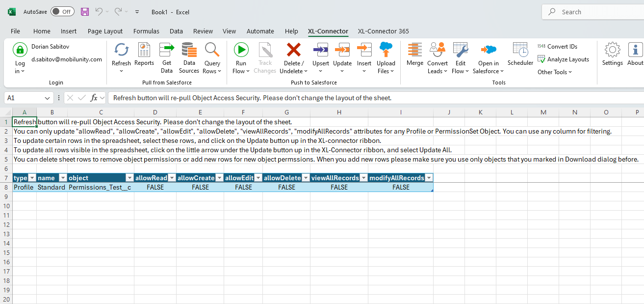Open the File menu
Viewport: 644px width, 304px height.
pos(15,31)
